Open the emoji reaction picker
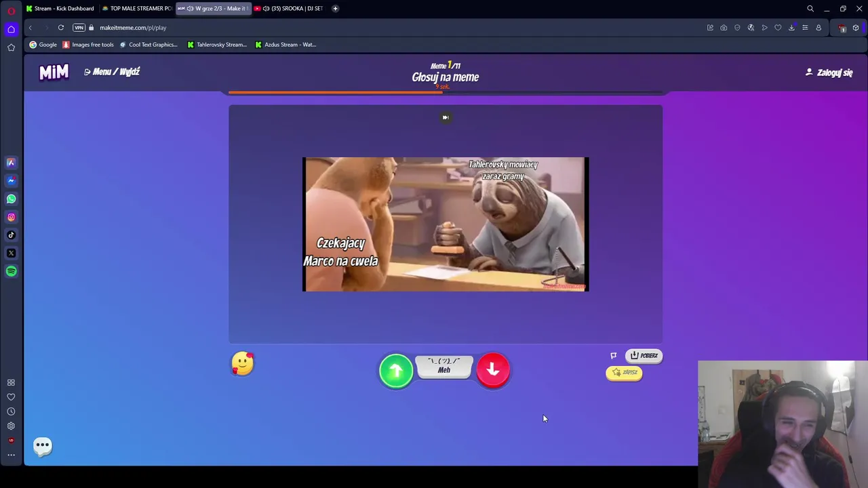The image size is (868, 488). pyautogui.click(x=242, y=364)
